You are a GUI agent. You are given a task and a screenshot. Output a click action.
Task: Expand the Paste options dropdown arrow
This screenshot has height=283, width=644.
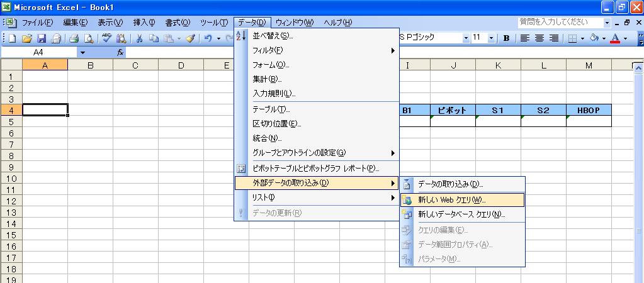pyautogui.click(x=179, y=38)
